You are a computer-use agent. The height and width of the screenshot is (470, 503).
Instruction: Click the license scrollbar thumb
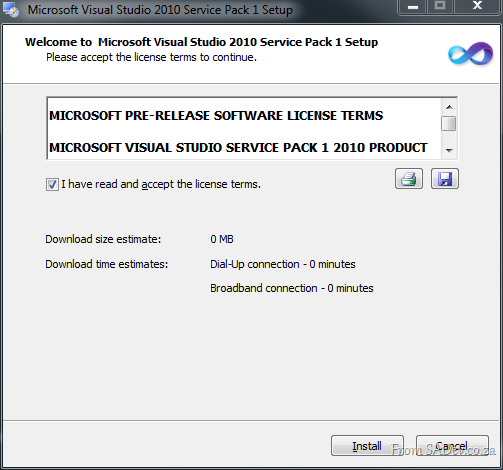449,123
